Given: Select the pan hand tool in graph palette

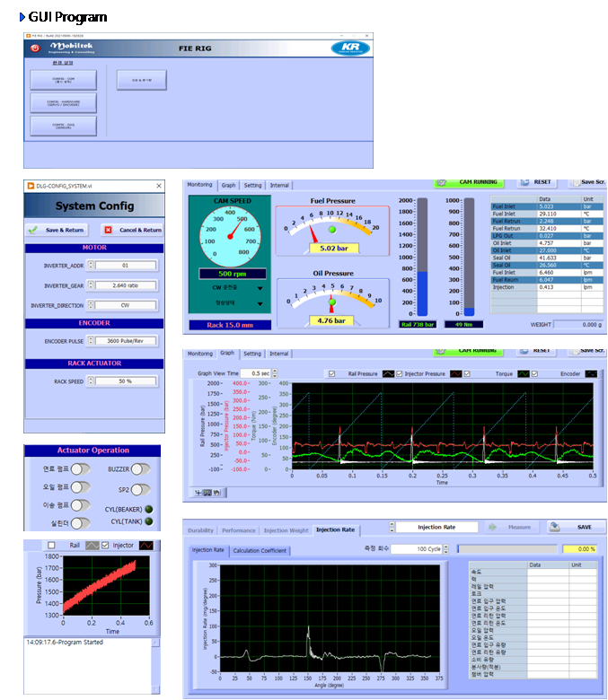Looking at the screenshot, I should [x=216, y=493].
